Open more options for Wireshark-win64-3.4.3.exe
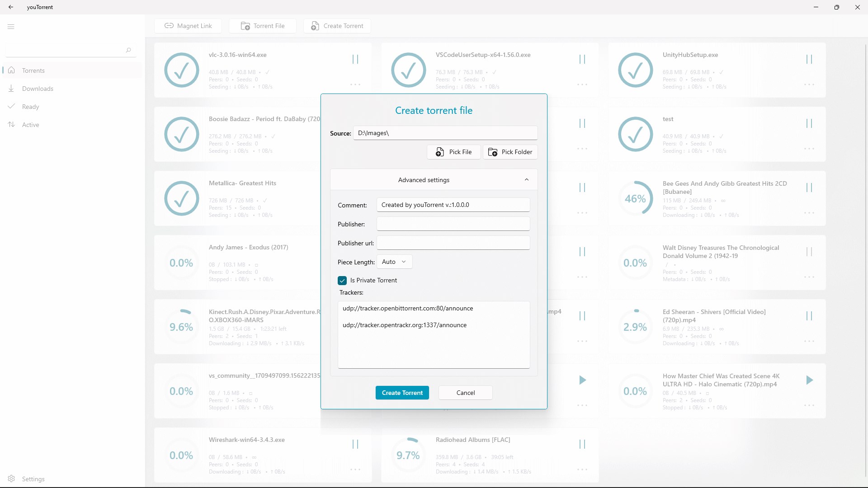The height and width of the screenshot is (488, 868). point(355,470)
